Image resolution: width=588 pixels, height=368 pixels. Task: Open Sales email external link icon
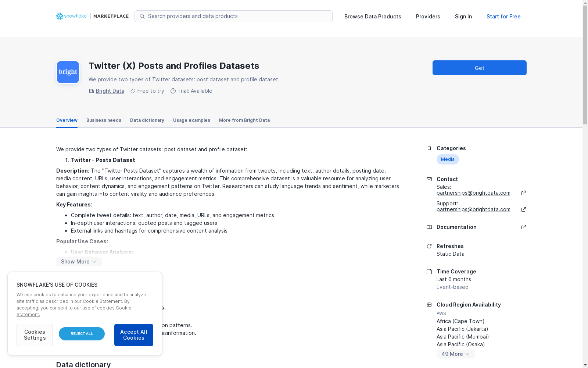(524, 193)
